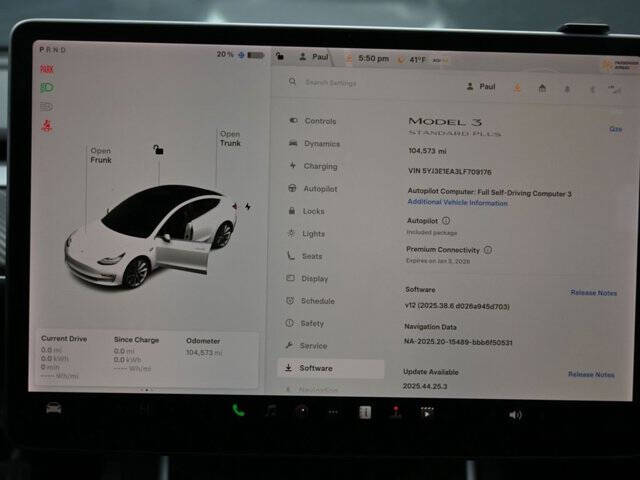Tap the blue link beside Model 3 name
640x480 pixels.
[x=615, y=129]
